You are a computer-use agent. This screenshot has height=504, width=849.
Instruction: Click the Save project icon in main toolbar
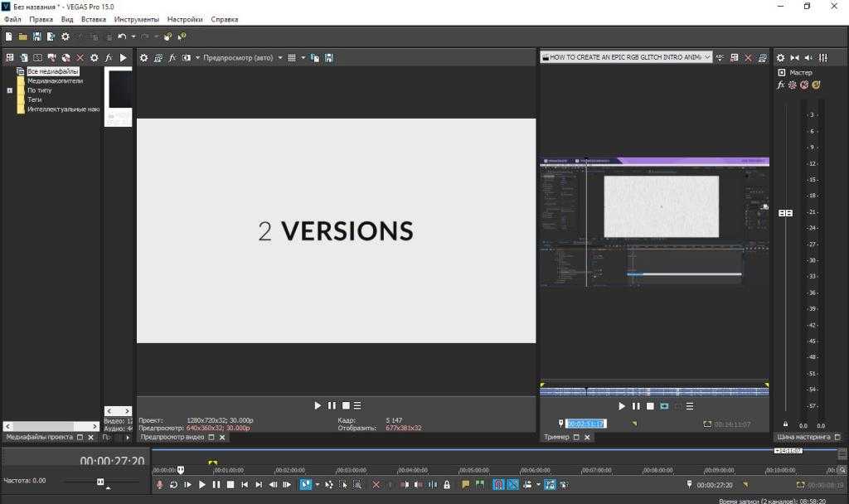36,36
